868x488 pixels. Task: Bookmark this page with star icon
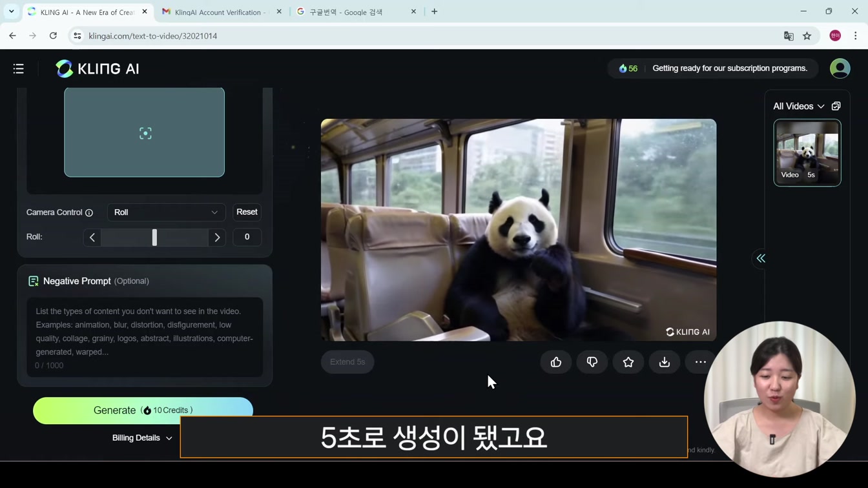[x=807, y=36]
